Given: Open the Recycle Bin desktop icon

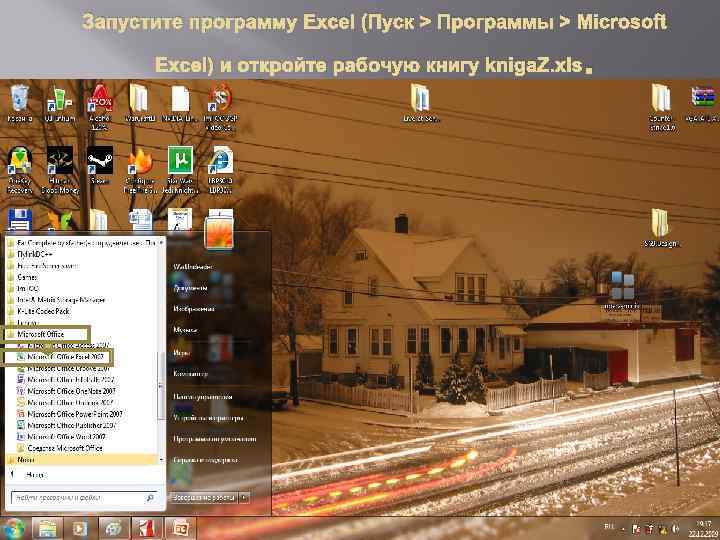Looking at the screenshot, I should click(x=19, y=103).
